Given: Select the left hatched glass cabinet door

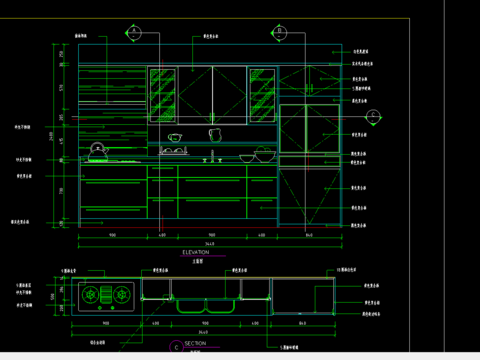Looking at the screenshot, I should (x=162, y=95).
